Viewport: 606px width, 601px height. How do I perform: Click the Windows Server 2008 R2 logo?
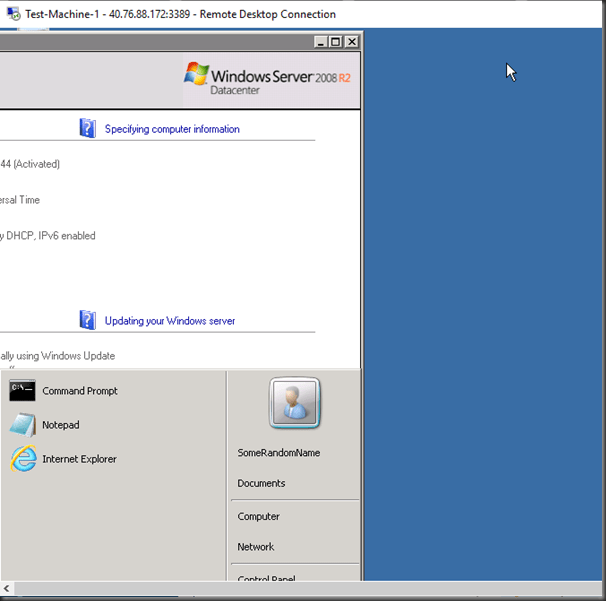pyautogui.click(x=267, y=78)
